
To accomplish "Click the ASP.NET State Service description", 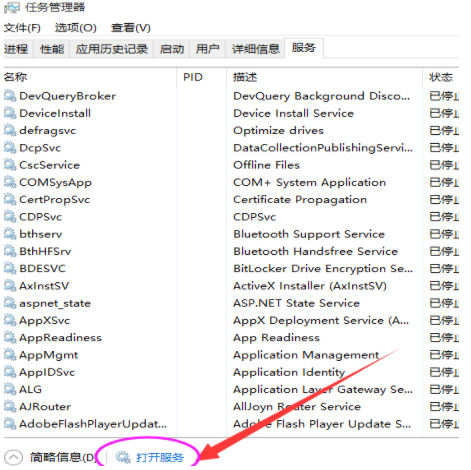I will click(296, 303).
